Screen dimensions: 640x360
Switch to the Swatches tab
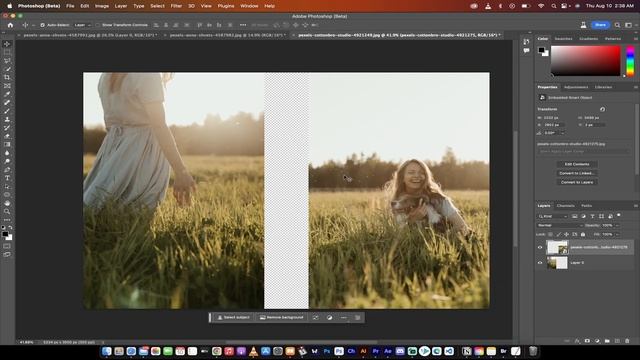click(563, 39)
